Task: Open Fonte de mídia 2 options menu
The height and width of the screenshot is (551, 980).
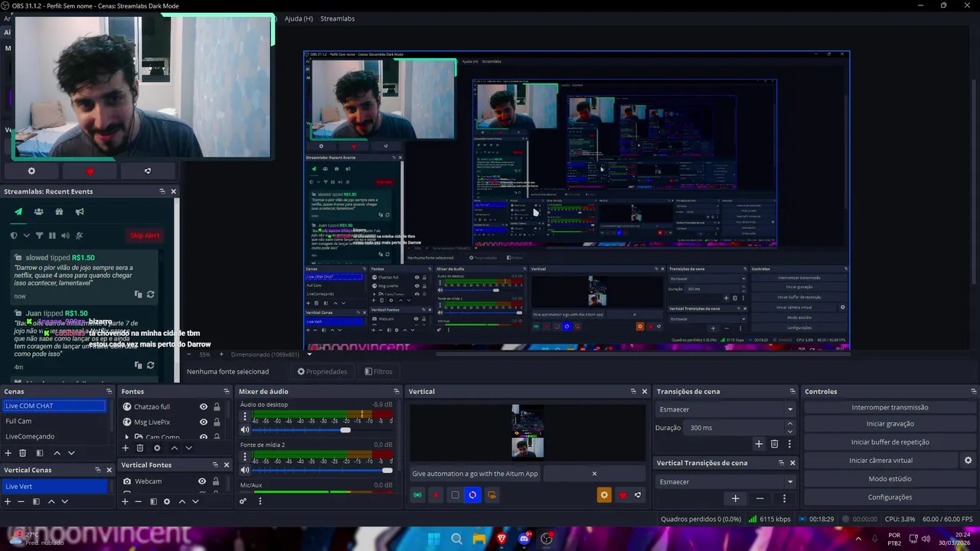Action: tap(245, 457)
